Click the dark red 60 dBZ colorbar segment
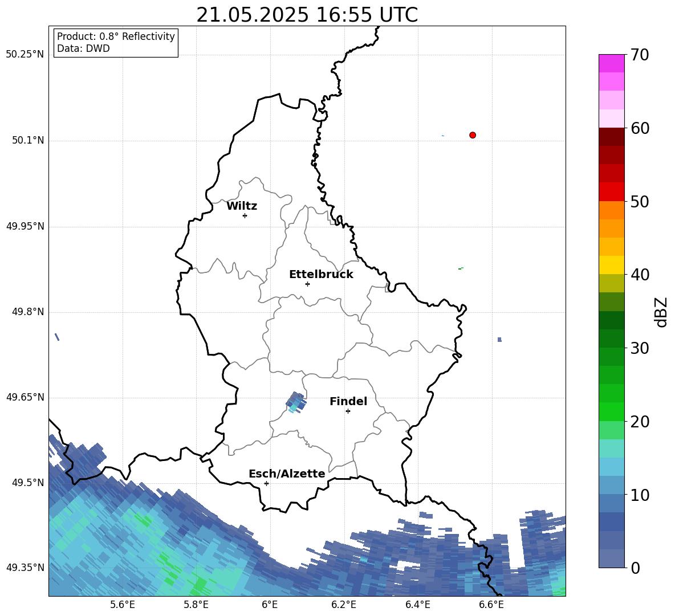675x616 pixels. point(611,136)
